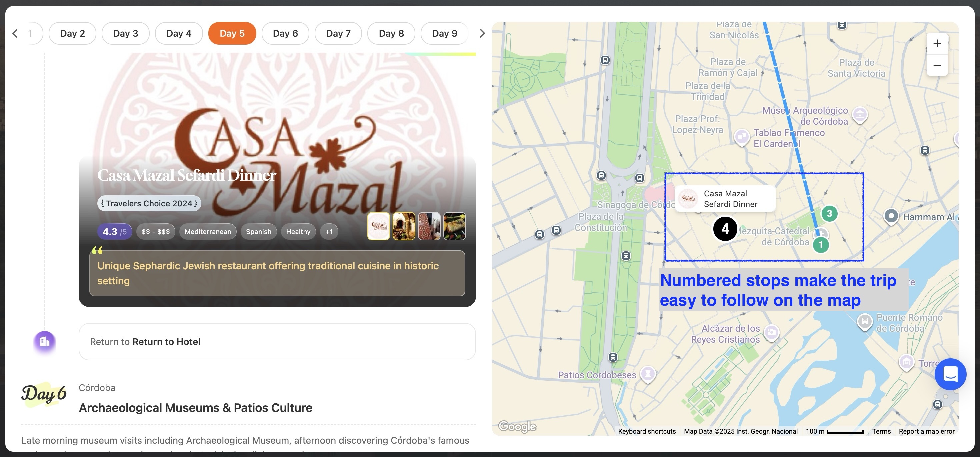Viewport: 980px width, 457px height.
Task: Click Alcázar de los Reyes Cristianos pin
Action: [772, 333]
